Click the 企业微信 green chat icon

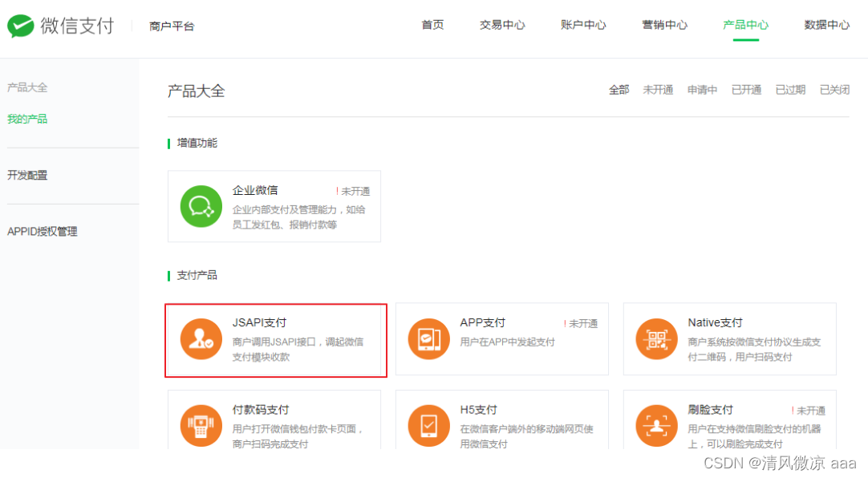pos(201,206)
